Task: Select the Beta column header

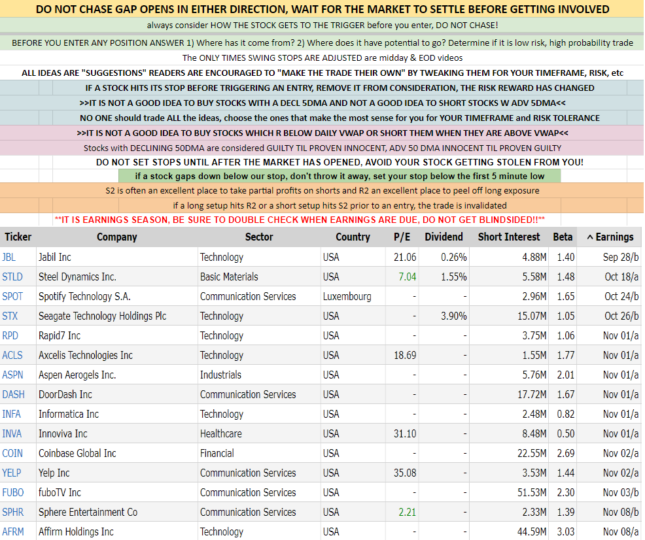Action: point(564,237)
